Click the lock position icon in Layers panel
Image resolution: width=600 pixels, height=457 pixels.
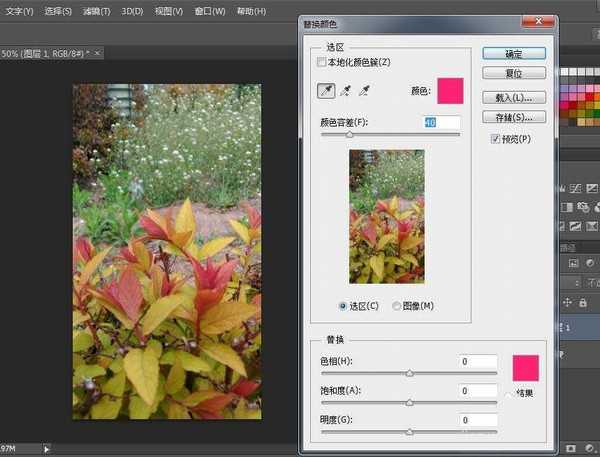tap(567, 303)
